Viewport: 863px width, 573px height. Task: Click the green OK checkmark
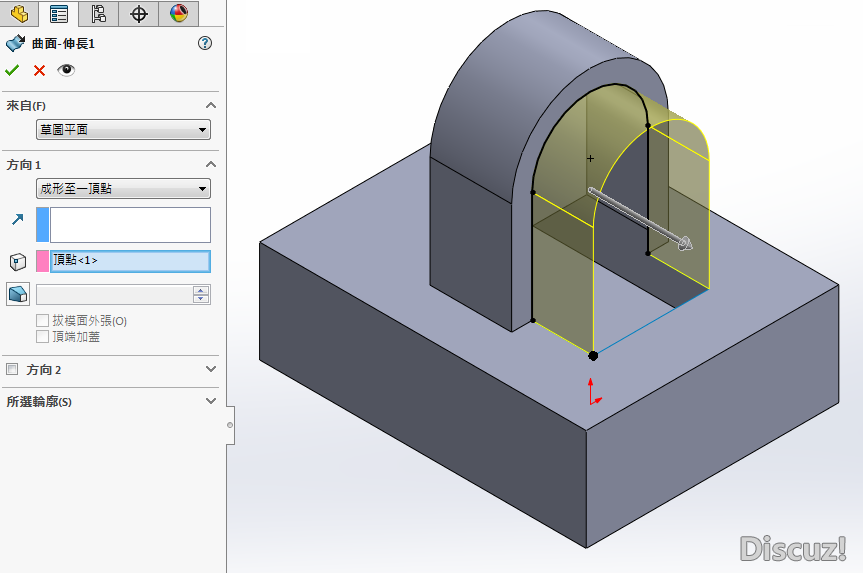point(12,70)
